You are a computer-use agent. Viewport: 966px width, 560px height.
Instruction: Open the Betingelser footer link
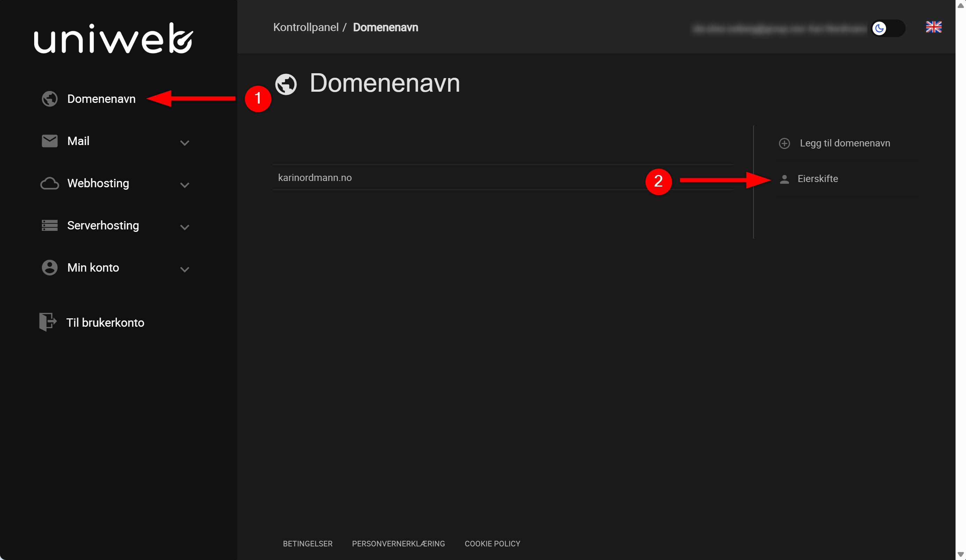pyautogui.click(x=307, y=543)
